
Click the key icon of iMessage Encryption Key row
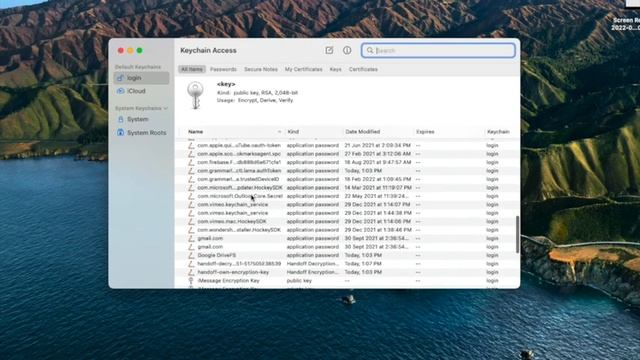point(191,281)
